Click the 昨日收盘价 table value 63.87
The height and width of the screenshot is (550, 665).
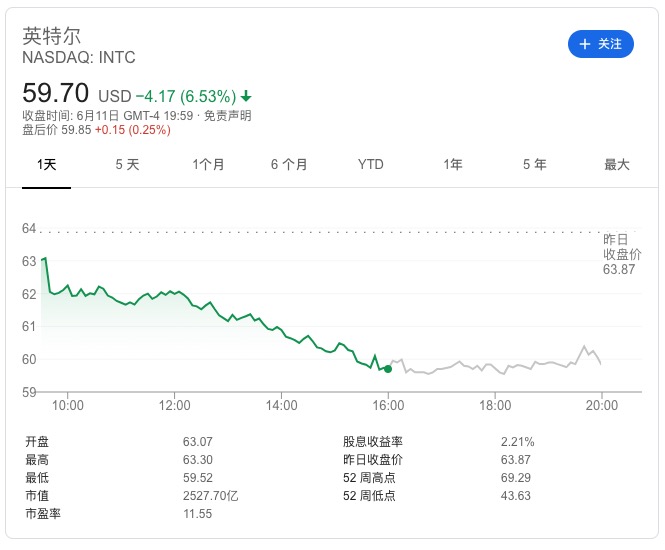point(516,460)
